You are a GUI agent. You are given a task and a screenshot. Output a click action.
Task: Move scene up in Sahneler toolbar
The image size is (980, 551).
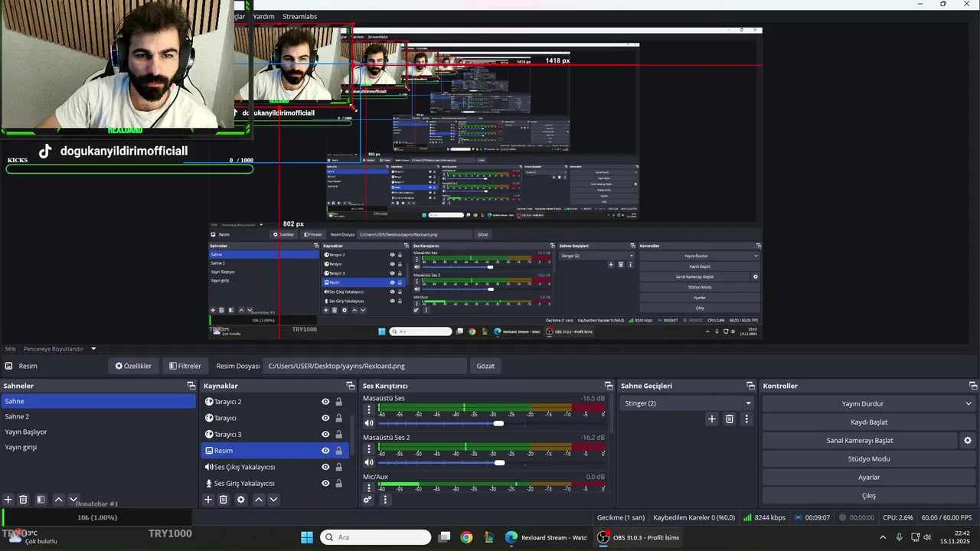click(58, 500)
